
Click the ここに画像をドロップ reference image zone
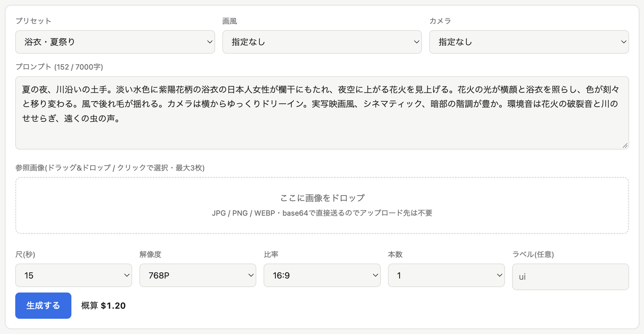(322, 205)
